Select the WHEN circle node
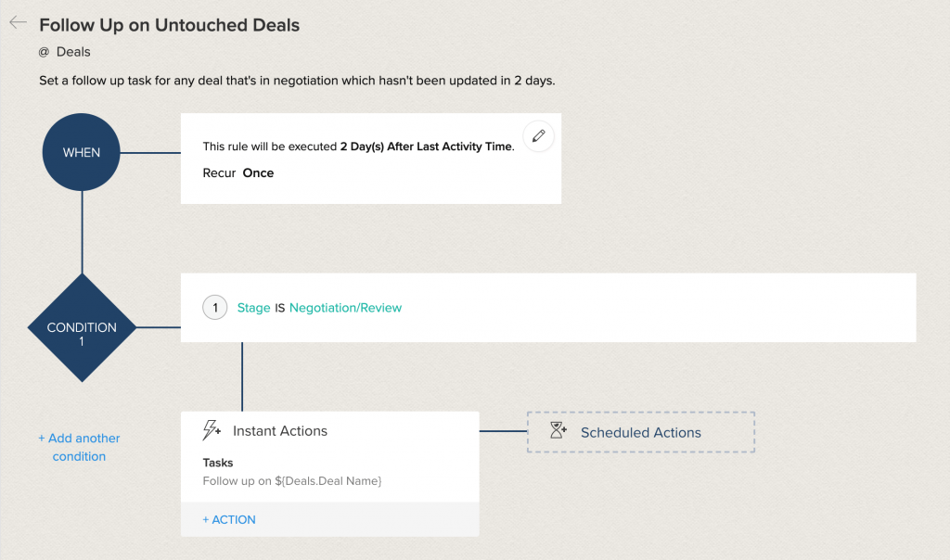 tap(82, 153)
